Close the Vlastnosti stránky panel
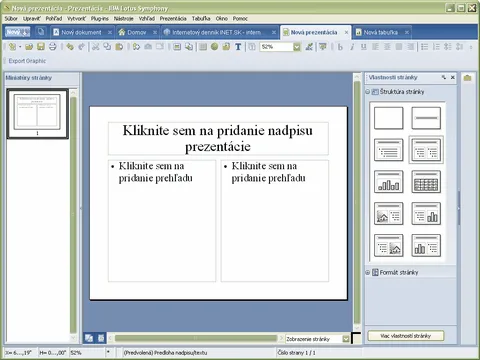Screen dimensions: 480x360 pyautogui.click(x=453, y=77)
